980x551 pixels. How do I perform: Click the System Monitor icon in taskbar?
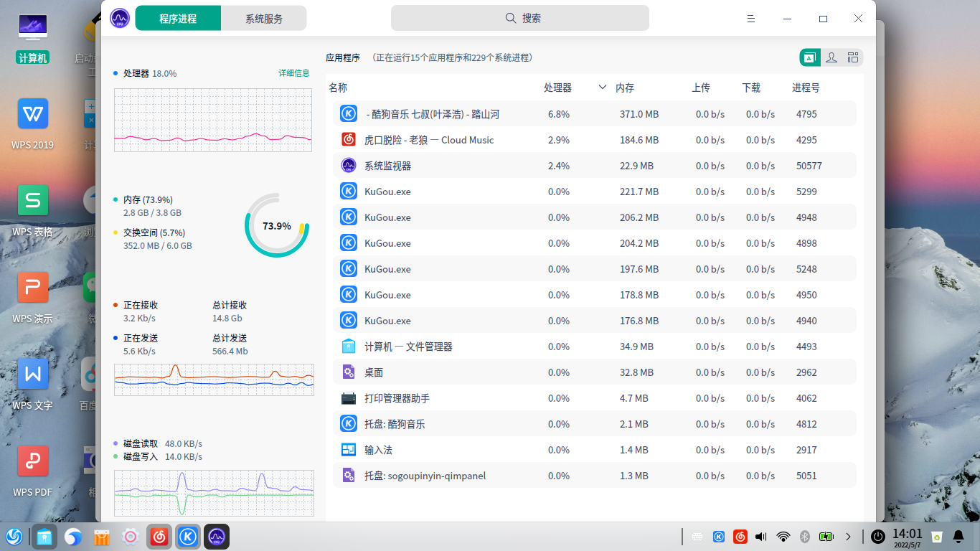(x=216, y=537)
